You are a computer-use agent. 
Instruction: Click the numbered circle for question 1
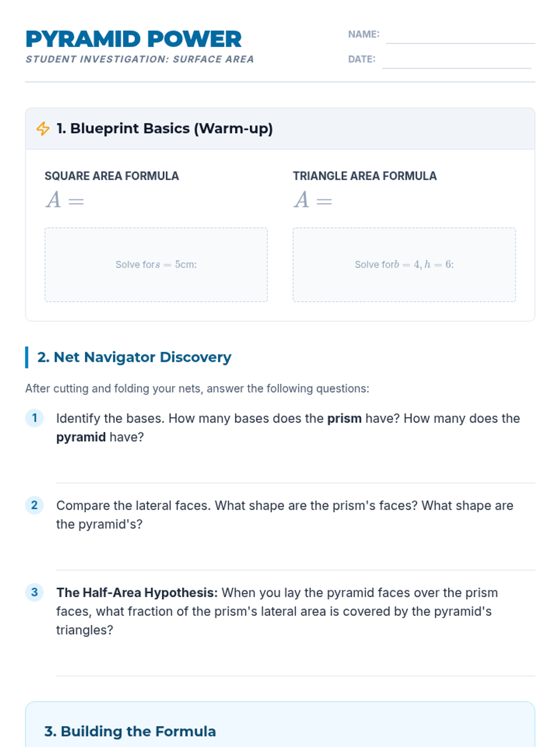(x=34, y=418)
